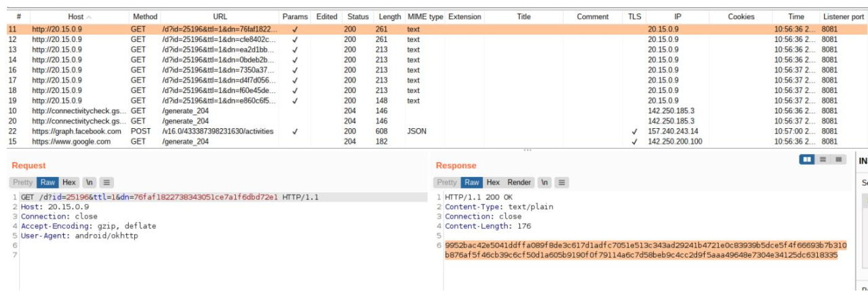Sort history by TLS column header
The image size is (868, 291).
pyautogui.click(x=634, y=16)
